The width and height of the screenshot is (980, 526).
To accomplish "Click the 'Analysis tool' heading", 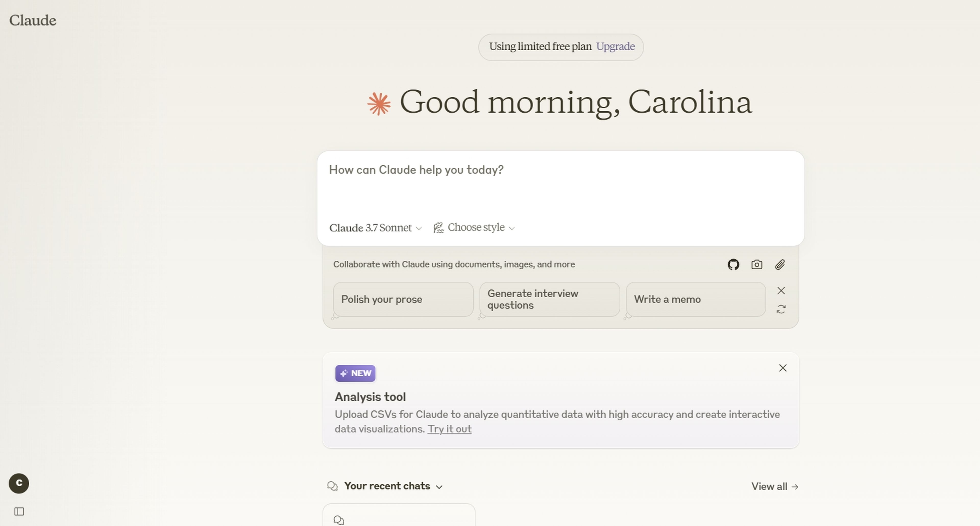I will tap(370, 397).
